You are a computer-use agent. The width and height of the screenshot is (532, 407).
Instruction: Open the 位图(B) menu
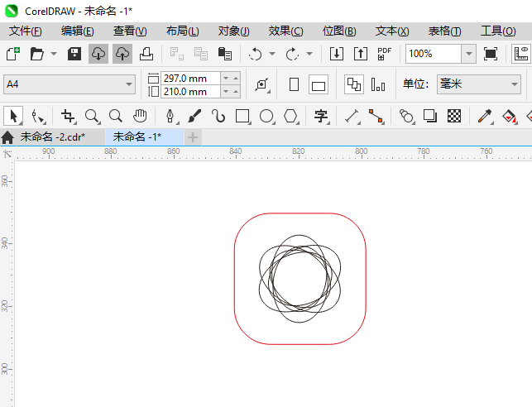(x=339, y=31)
